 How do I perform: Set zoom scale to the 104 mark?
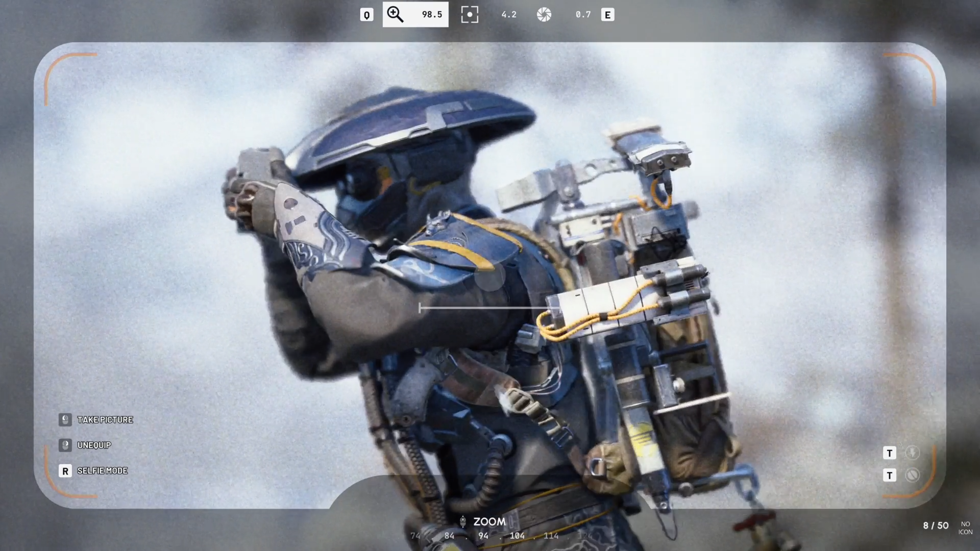(x=517, y=535)
